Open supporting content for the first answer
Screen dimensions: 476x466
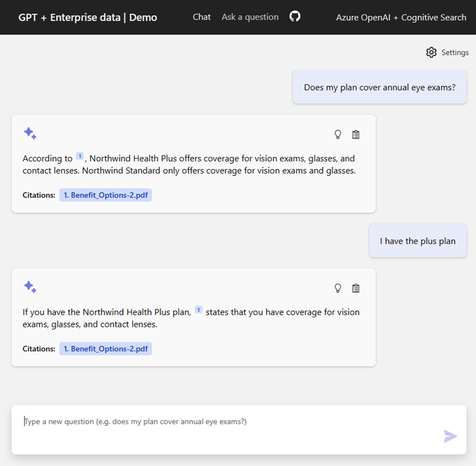356,134
